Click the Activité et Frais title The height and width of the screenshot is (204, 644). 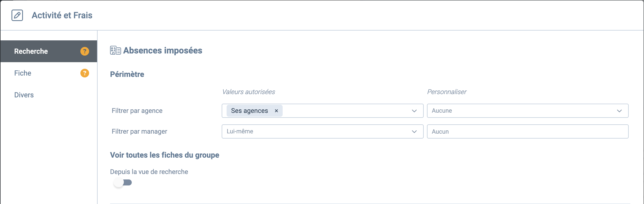(x=62, y=15)
